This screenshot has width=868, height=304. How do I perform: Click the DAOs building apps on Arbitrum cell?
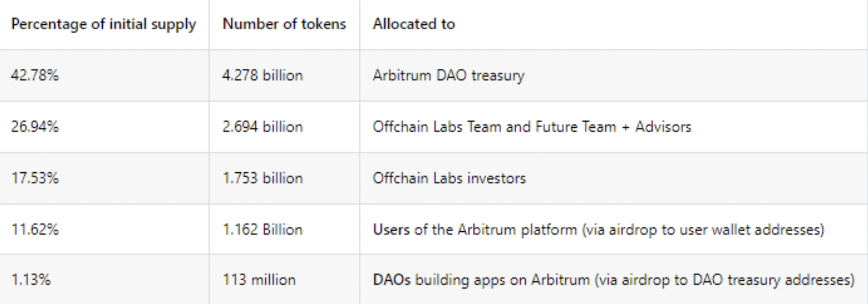pyautogui.click(x=613, y=279)
